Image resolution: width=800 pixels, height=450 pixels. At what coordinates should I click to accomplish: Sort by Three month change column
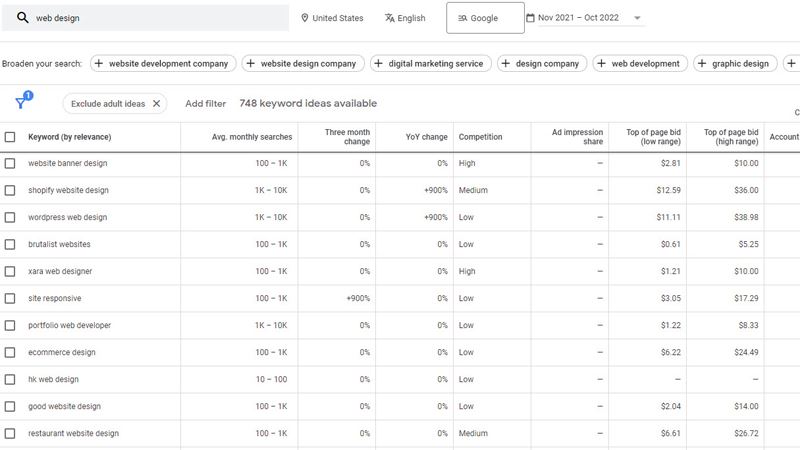pyautogui.click(x=347, y=137)
